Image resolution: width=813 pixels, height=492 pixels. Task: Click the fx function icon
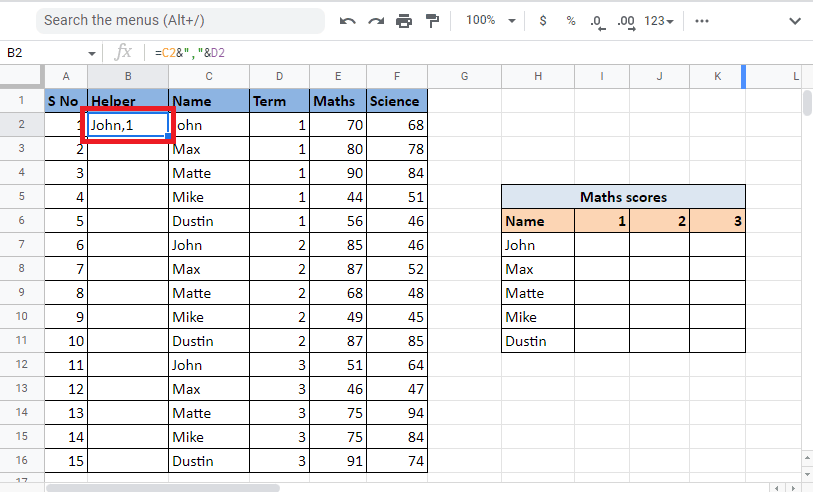coord(123,52)
